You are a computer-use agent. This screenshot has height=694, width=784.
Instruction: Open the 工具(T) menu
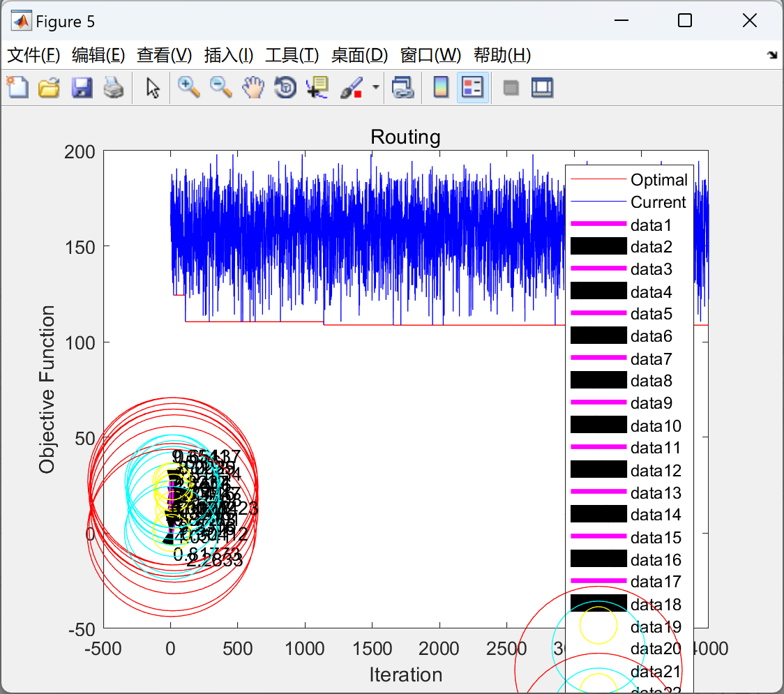click(292, 55)
